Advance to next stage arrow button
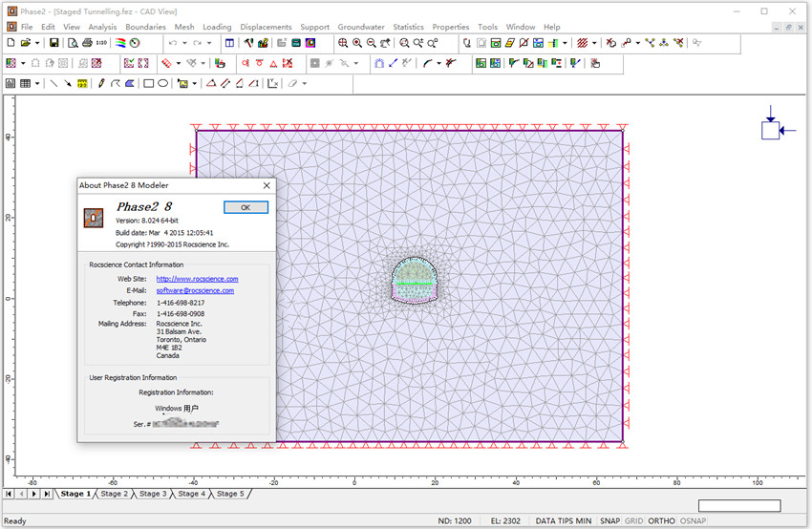This screenshot has height=529, width=812. click(x=34, y=494)
